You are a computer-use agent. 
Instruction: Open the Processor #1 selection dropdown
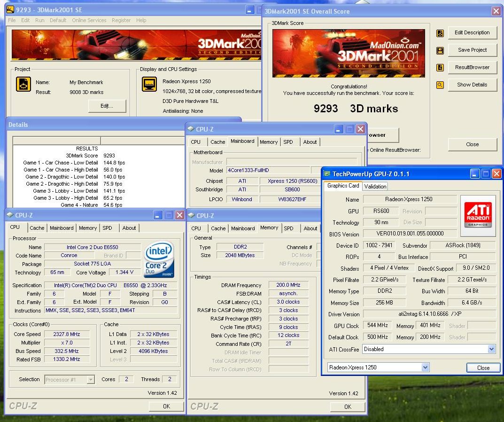pos(91,380)
